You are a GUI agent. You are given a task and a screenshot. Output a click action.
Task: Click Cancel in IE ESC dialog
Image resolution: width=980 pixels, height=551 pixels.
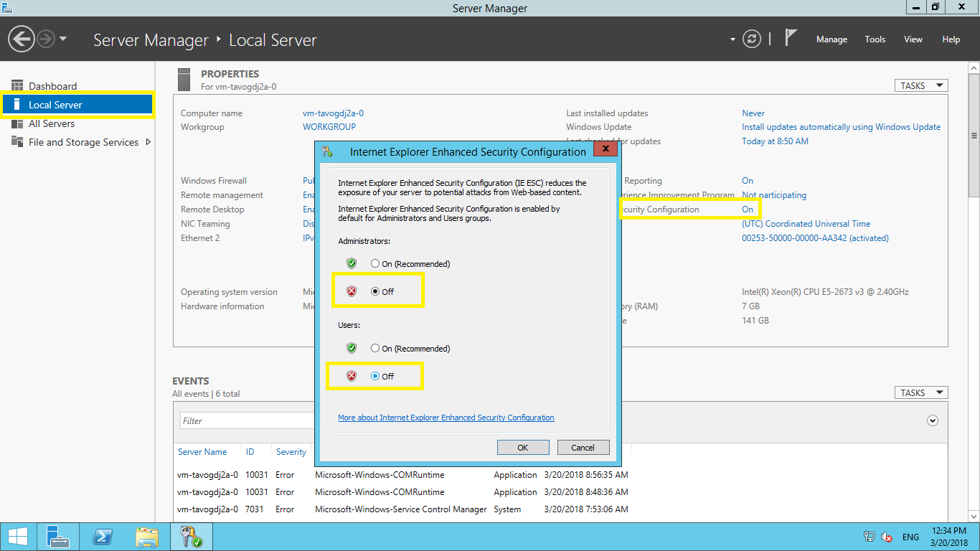click(583, 447)
